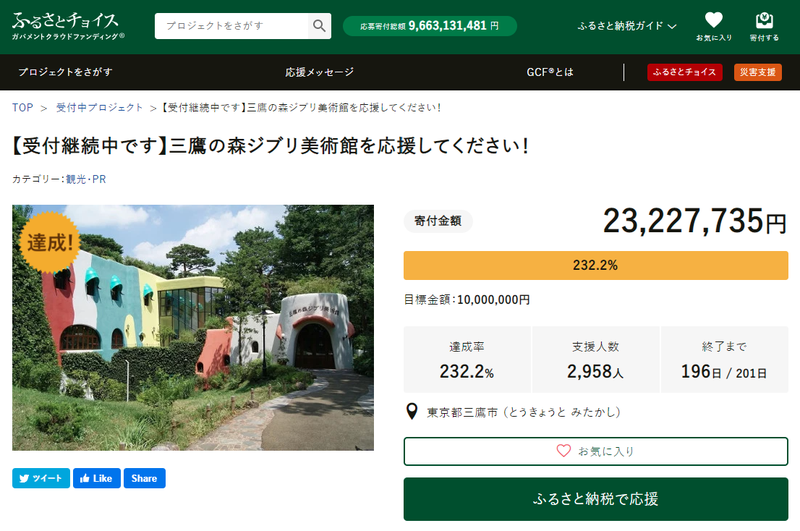Click the 寄付する icon in header
Viewport: 800px width, 531px height.
tap(764, 27)
